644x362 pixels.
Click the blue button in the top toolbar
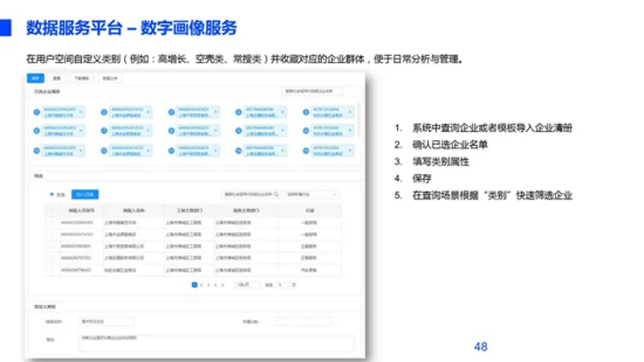[x=36, y=78]
